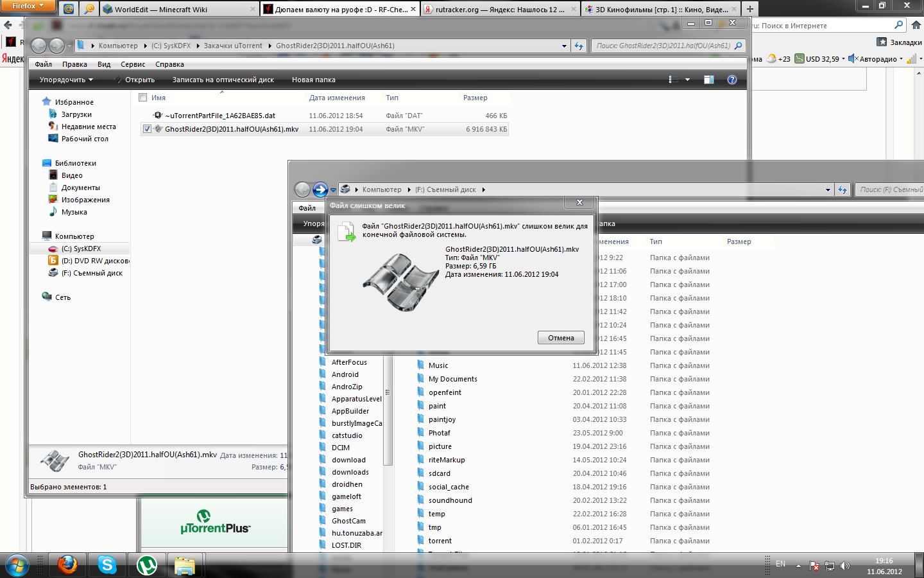Expand the view options dropdown arrow
Image resolution: width=924 pixels, height=578 pixels.
(x=687, y=80)
